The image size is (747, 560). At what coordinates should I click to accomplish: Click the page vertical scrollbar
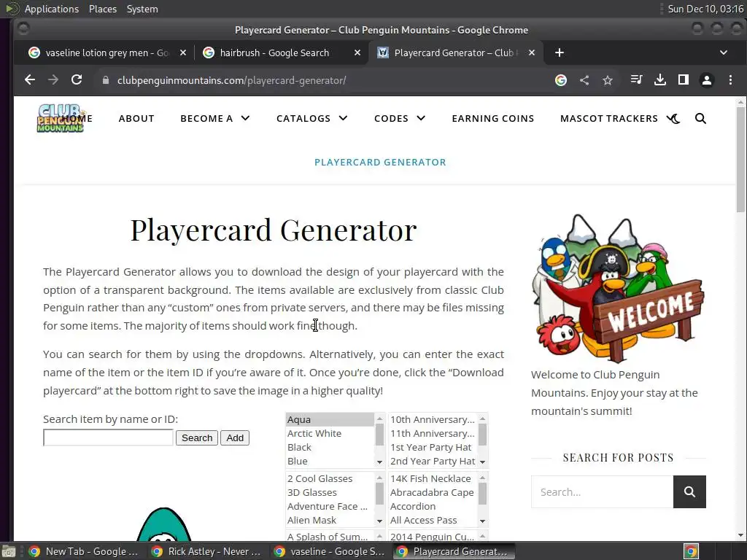[740, 160]
